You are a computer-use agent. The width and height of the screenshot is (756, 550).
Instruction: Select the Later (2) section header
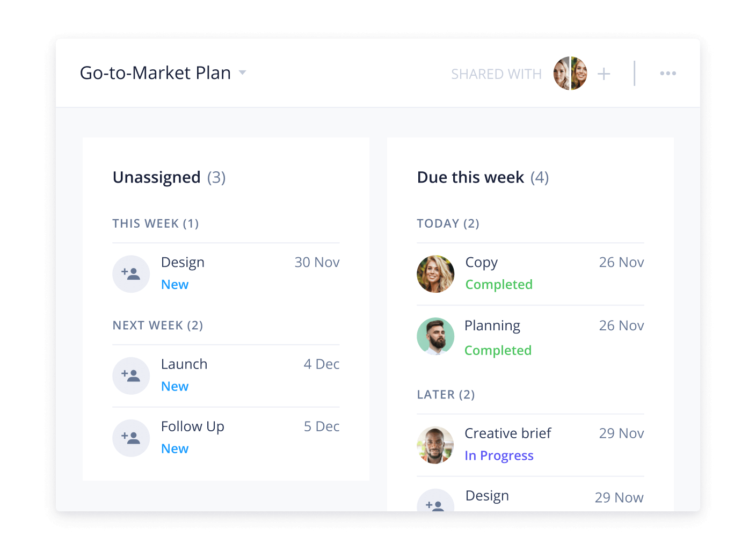tap(446, 395)
